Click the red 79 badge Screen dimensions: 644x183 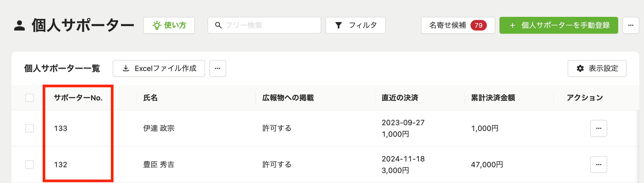[x=479, y=25]
